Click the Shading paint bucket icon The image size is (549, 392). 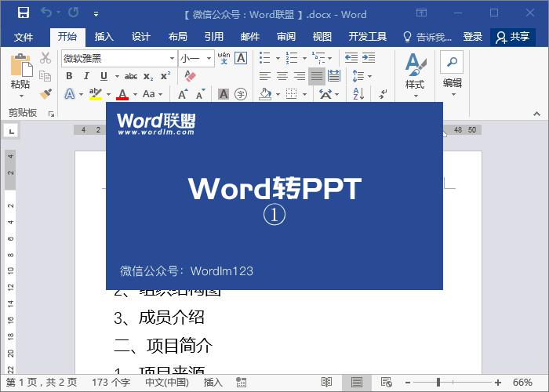(x=265, y=94)
